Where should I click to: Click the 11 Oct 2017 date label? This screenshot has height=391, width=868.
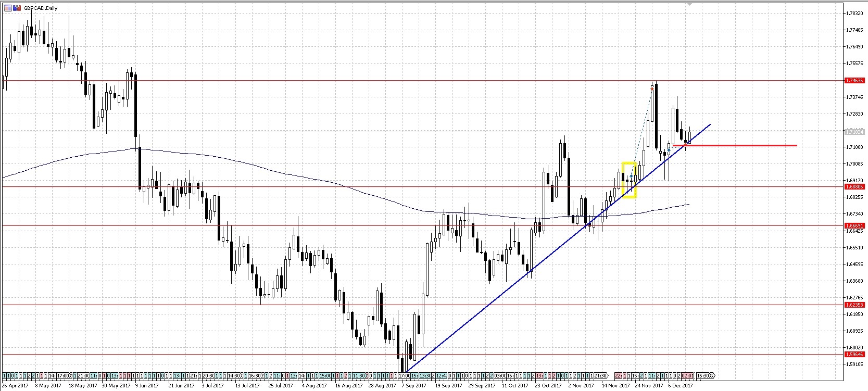514,386
